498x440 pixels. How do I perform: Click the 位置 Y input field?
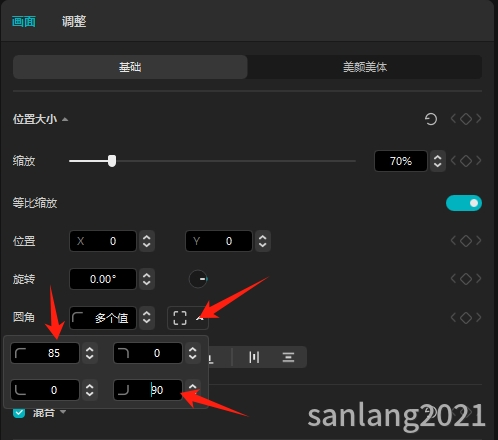219,241
